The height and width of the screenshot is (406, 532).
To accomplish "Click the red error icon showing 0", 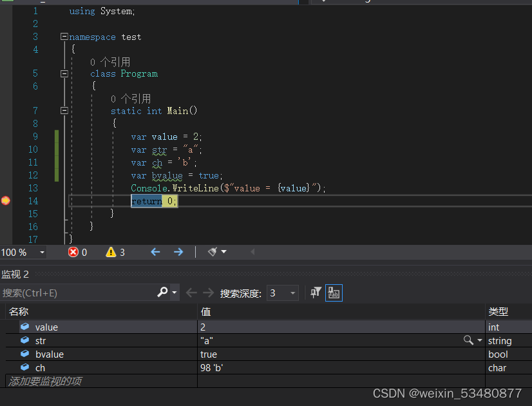I will [x=73, y=252].
